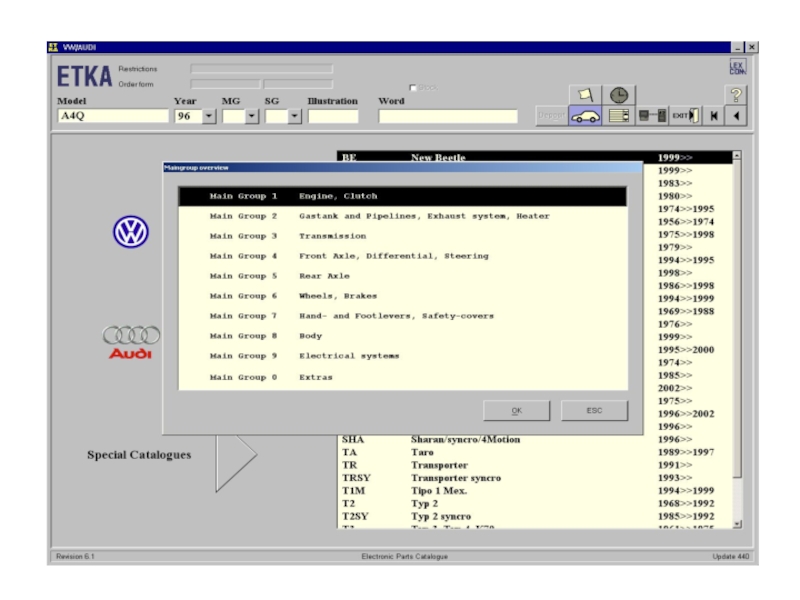This screenshot has height=600, width=800.
Task: Click Update 440 in the status bar
Action: tap(731, 556)
